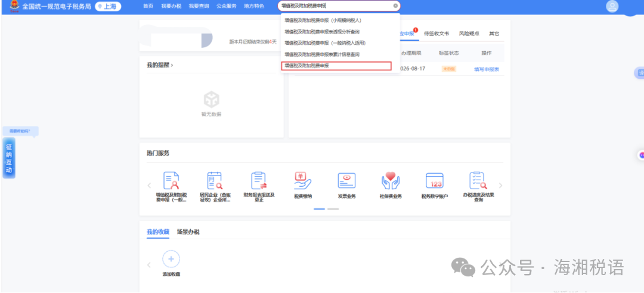Switch to 场景办税 tab
Image resolution: width=644 pixels, height=293 pixels.
pyautogui.click(x=188, y=232)
